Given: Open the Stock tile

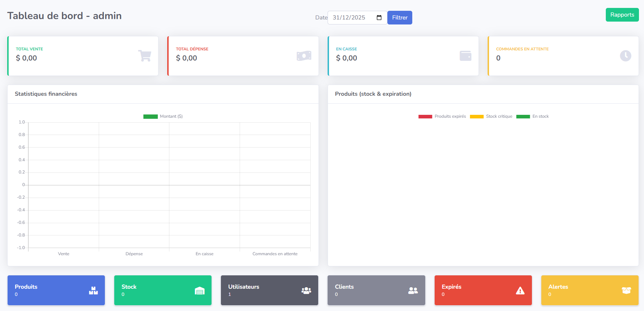Looking at the screenshot, I should pos(163,290).
